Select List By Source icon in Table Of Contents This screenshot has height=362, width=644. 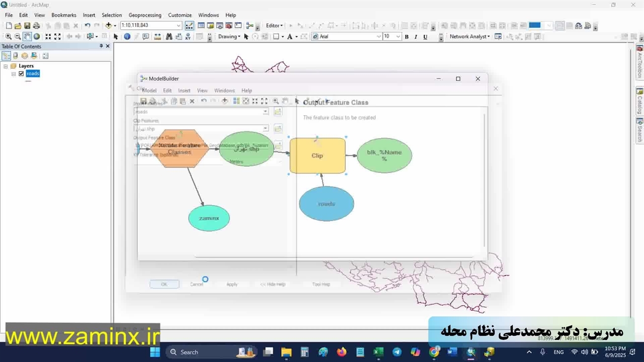(x=15, y=56)
